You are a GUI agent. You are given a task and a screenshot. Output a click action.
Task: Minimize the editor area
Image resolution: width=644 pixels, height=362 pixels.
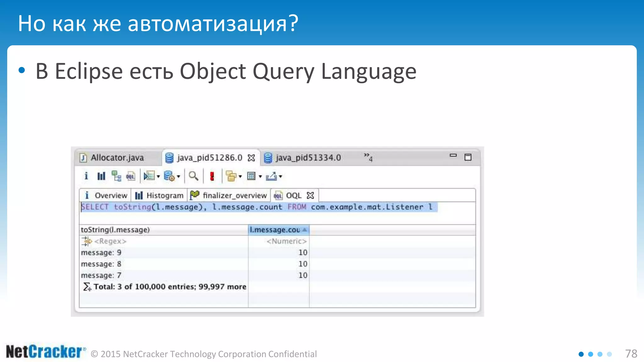tap(453, 155)
